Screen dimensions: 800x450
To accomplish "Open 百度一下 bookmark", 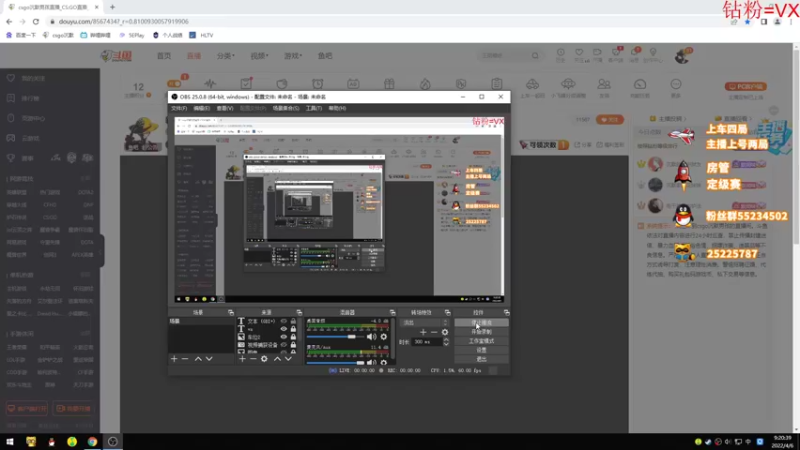I will click(x=21, y=35).
